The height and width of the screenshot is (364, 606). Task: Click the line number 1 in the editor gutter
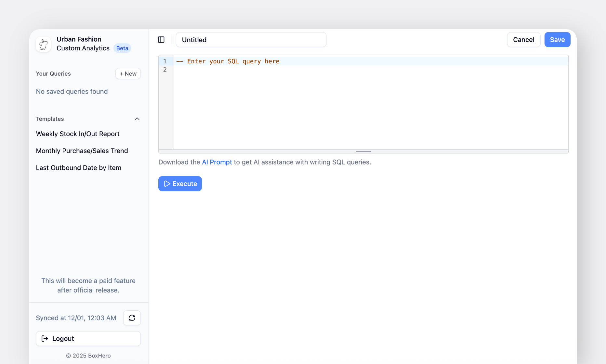165,61
